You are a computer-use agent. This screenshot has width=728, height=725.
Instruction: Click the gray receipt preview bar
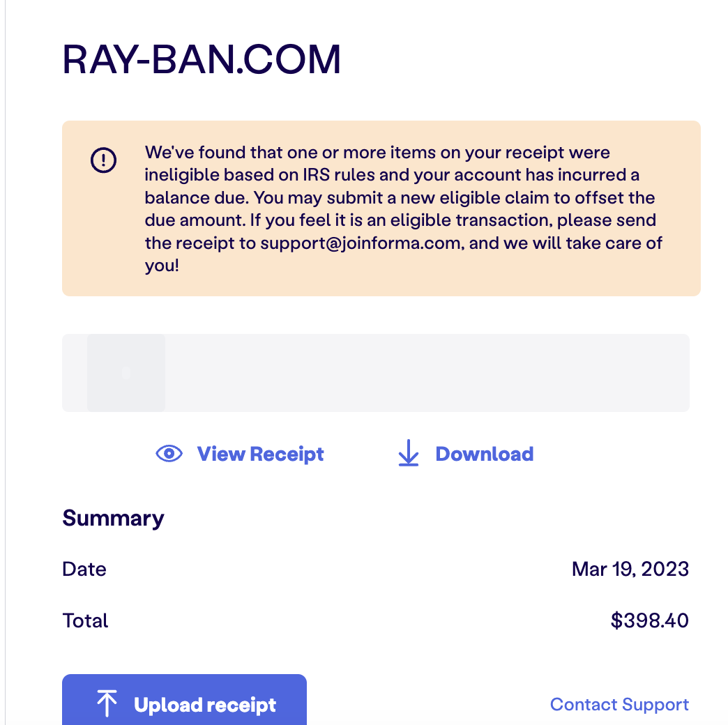click(x=425, y=373)
